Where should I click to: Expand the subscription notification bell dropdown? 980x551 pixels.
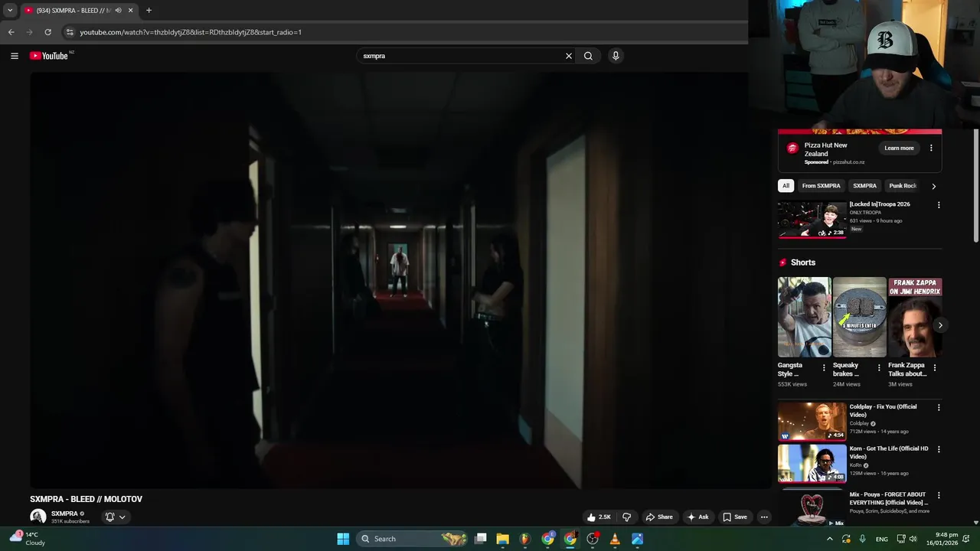tap(116, 517)
